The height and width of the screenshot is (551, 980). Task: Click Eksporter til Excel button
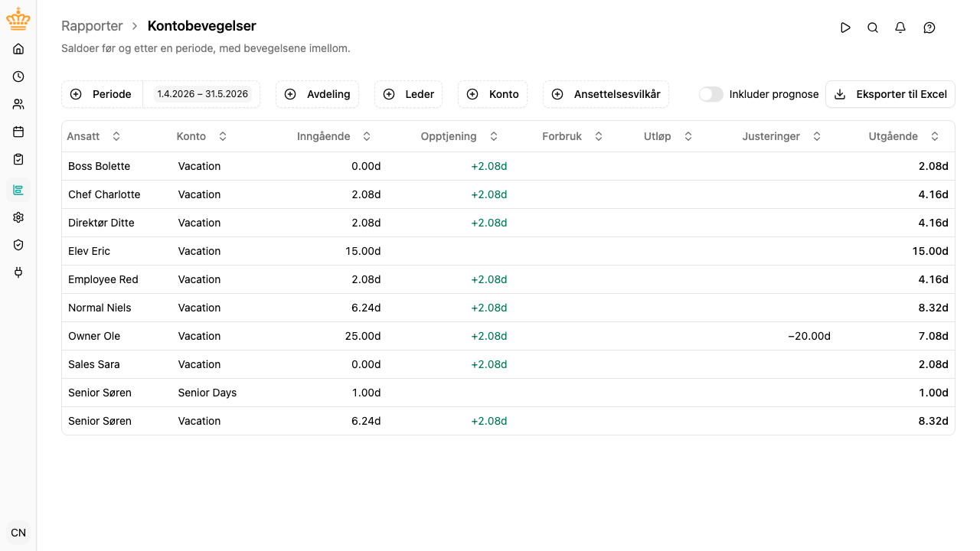(x=890, y=94)
